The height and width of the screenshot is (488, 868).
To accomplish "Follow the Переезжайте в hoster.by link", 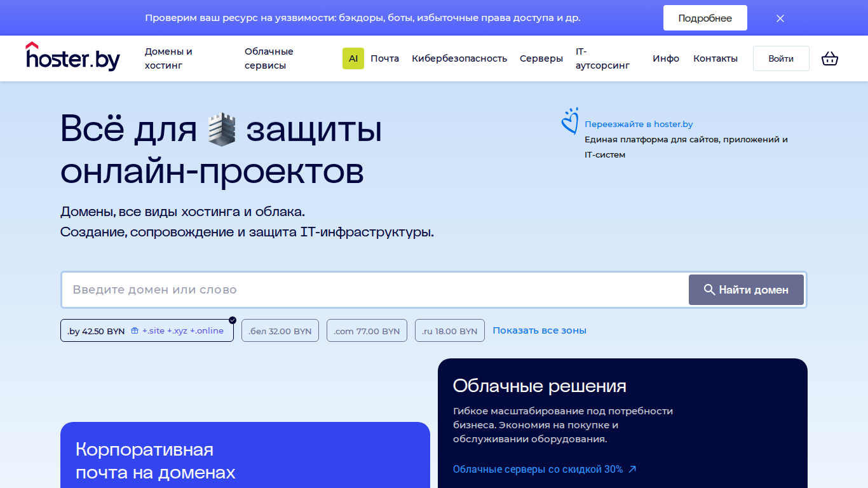I will (639, 125).
